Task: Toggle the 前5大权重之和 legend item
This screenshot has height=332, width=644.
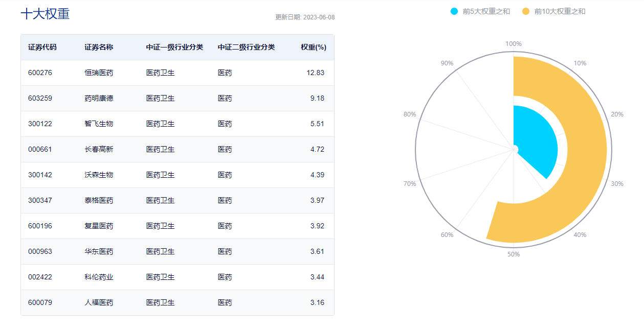Action: 480,11
